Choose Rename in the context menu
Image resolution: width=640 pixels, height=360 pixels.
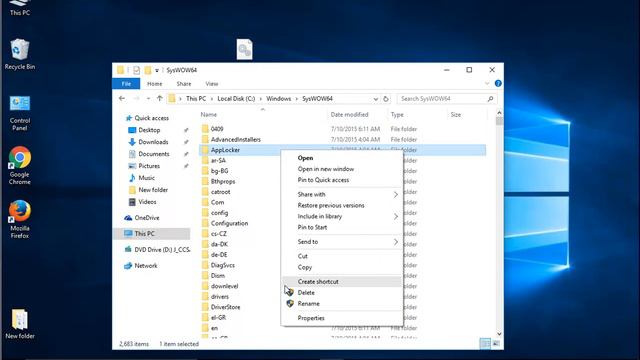(x=341, y=304)
